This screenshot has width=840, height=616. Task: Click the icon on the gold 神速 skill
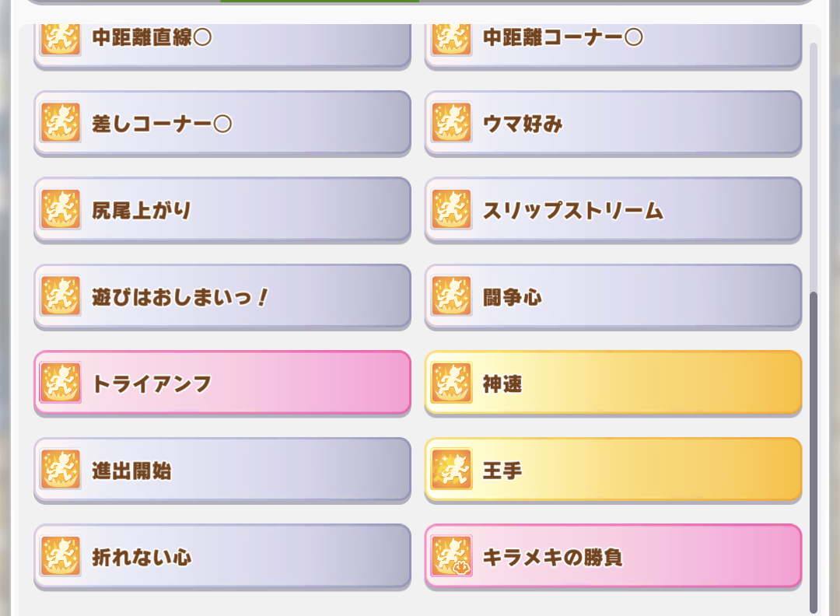pyautogui.click(x=452, y=383)
